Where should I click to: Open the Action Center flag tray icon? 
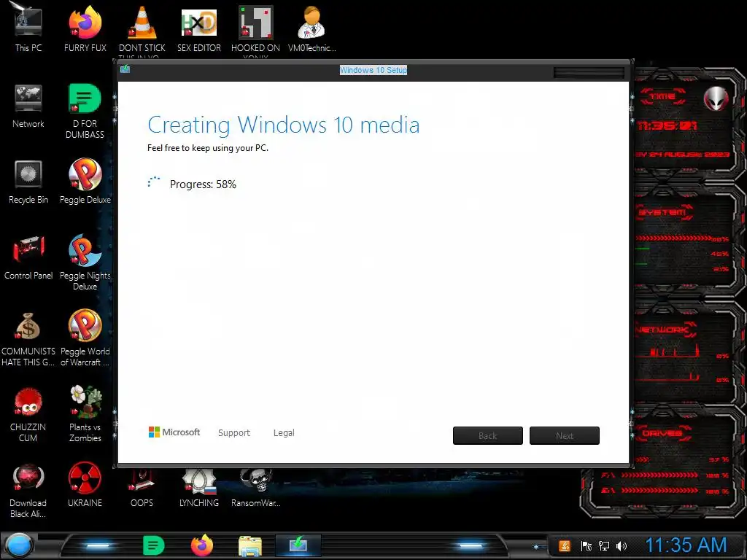[586, 545]
